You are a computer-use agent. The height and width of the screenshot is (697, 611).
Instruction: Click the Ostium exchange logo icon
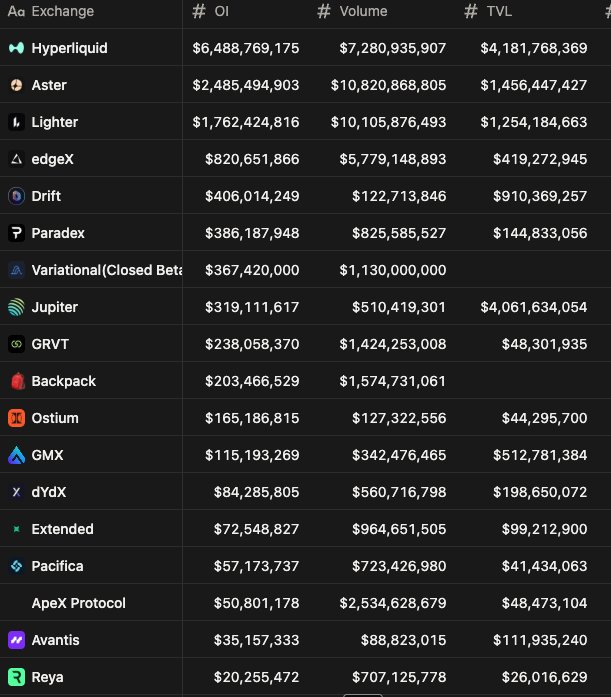[16, 418]
